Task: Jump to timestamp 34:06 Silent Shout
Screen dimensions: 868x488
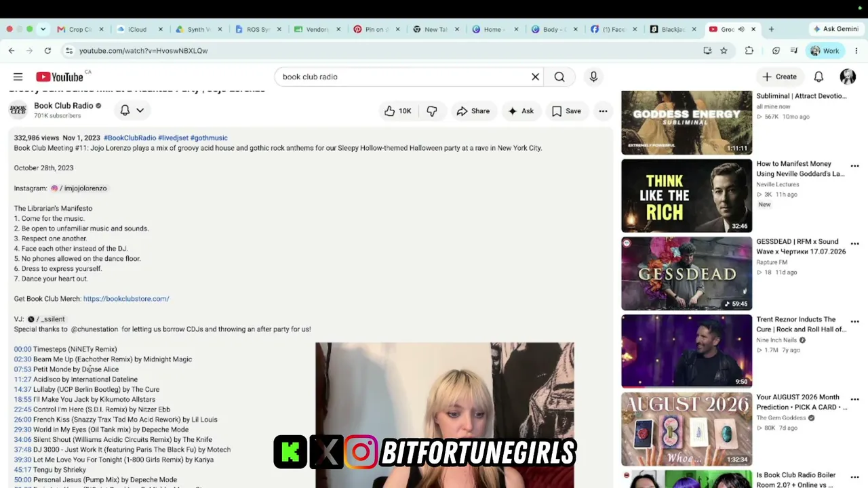Action: [22, 440]
